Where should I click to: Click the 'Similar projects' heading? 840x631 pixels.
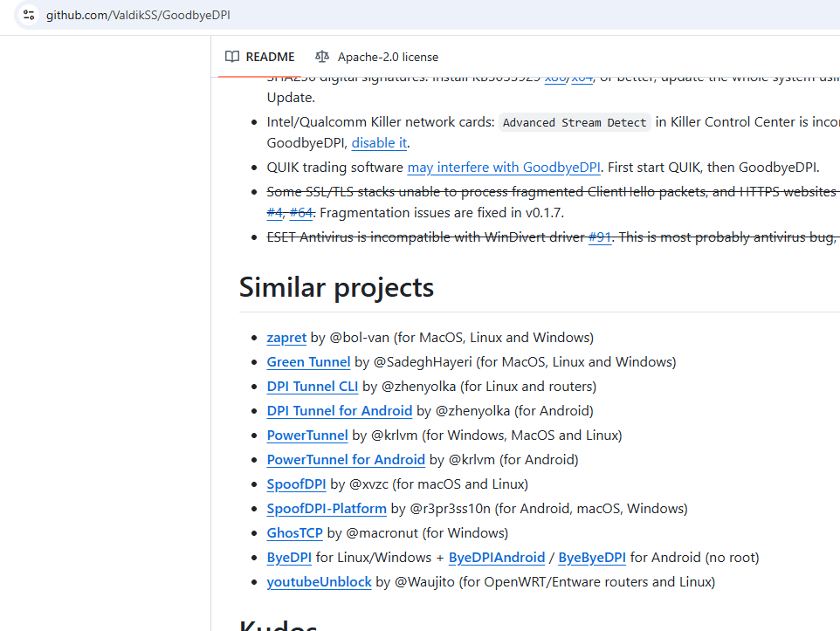tap(336, 288)
